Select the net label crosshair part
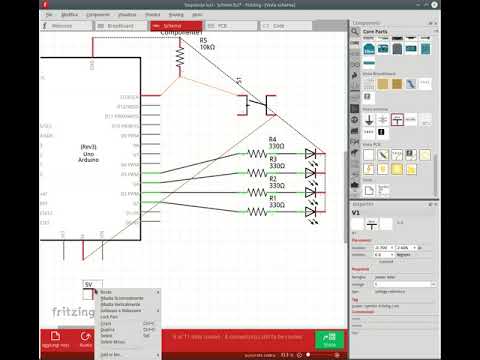Viewport: 480px width, 360px height. coord(383,120)
